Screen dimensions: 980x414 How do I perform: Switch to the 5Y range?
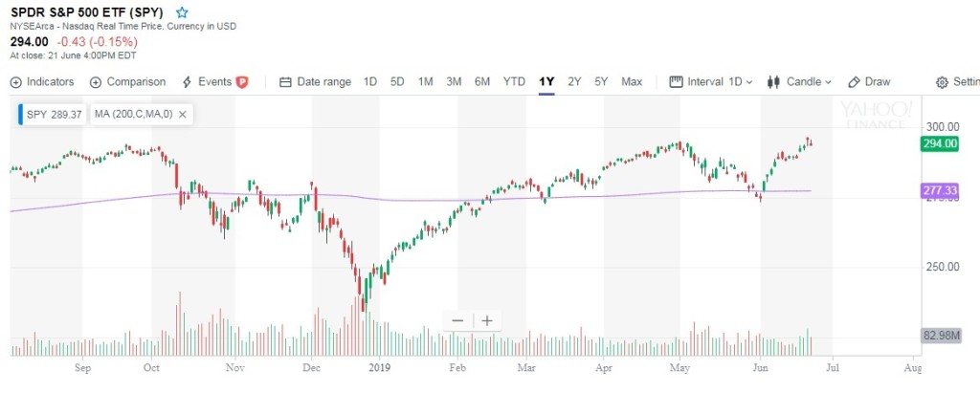[x=601, y=82]
